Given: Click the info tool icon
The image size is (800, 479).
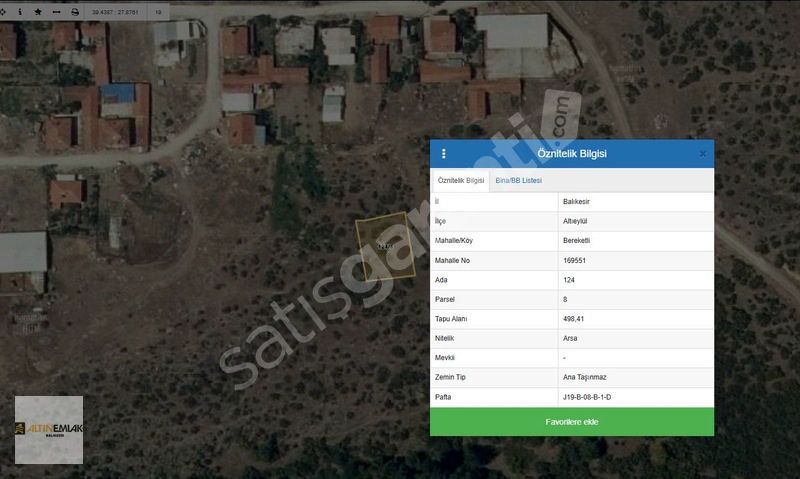Looking at the screenshot, I should coord(22,12).
